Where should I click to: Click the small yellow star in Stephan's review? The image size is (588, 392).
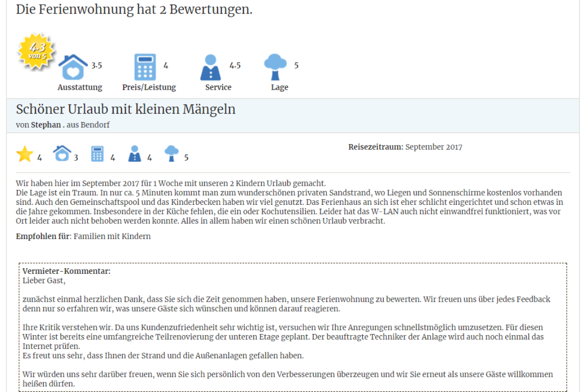(24, 154)
